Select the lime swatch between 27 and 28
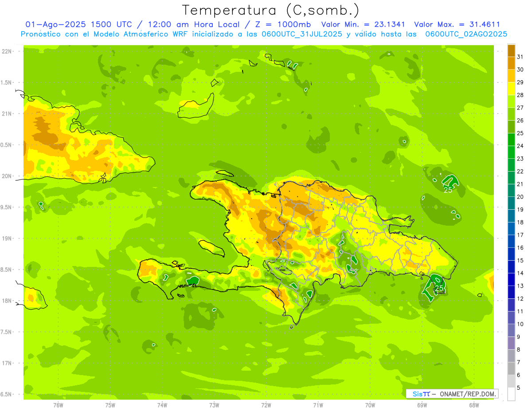The image size is (532, 411). (511, 101)
